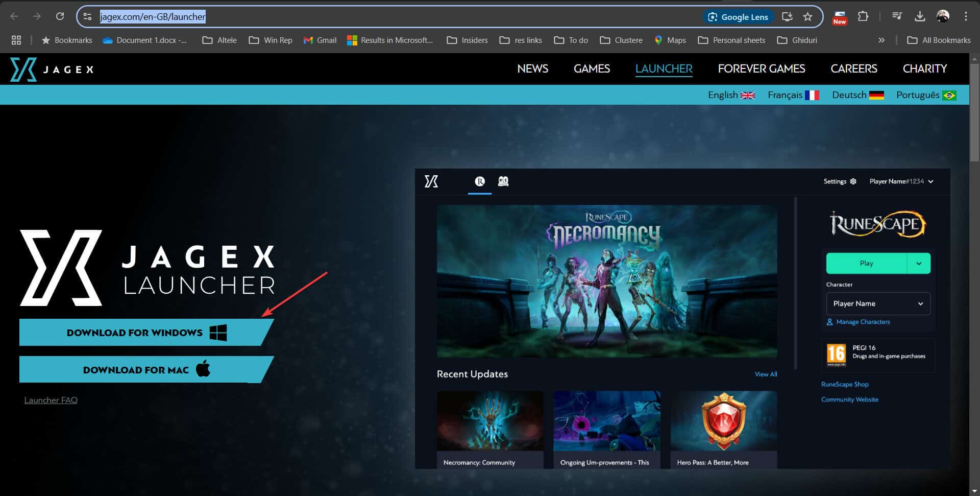Open the Insiders bookmark folder
Screen dimensions: 980x496
[467, 40]
